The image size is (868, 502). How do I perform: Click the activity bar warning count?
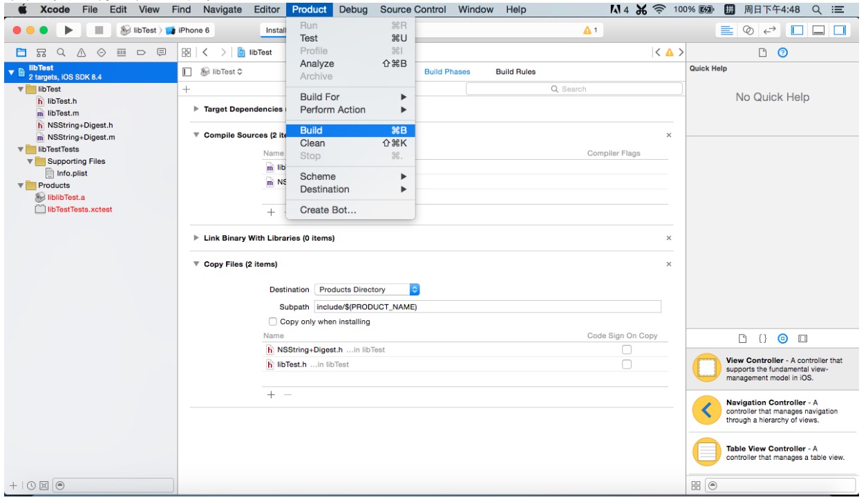pyautogui.click(x=589, y=30)
